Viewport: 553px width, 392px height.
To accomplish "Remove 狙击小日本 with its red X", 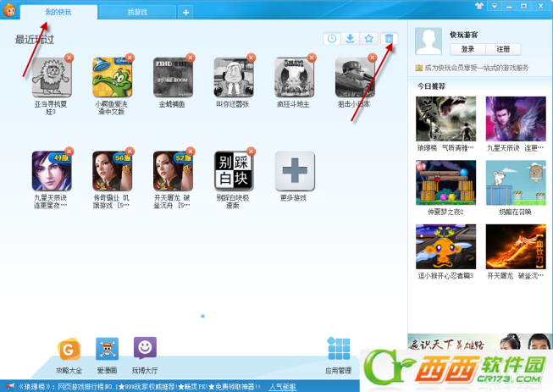I will 373,58.
